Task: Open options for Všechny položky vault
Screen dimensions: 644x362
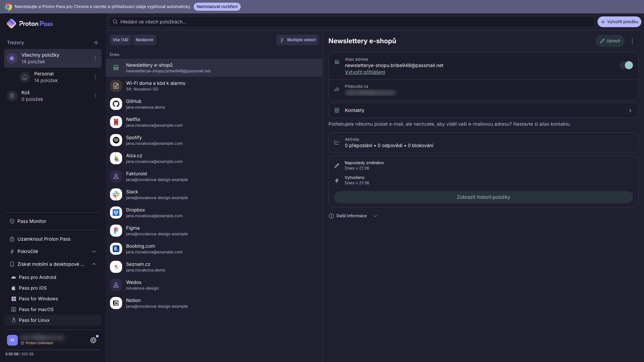Action: click(x=95, y=58)
